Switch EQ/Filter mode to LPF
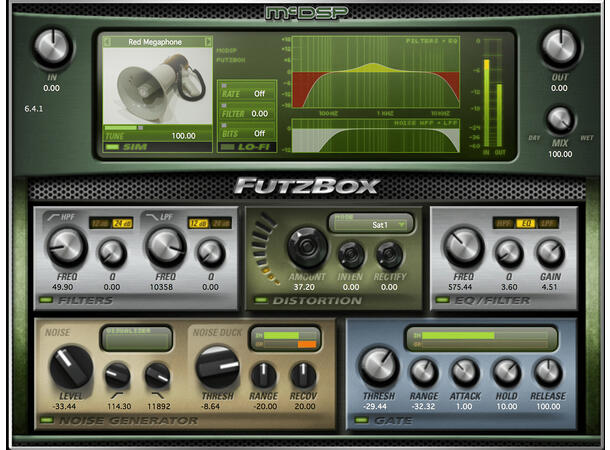610x450 pixels. (548, 223)
